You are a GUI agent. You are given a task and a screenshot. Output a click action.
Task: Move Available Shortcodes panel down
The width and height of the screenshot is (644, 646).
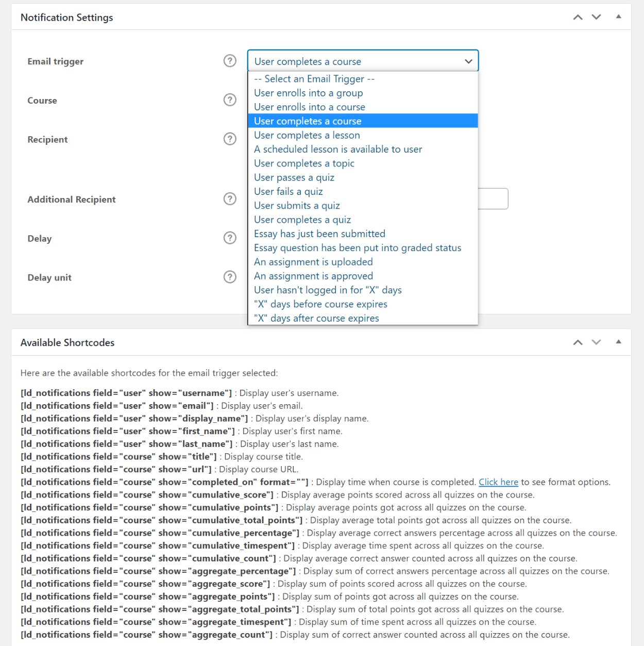[597, 342]
